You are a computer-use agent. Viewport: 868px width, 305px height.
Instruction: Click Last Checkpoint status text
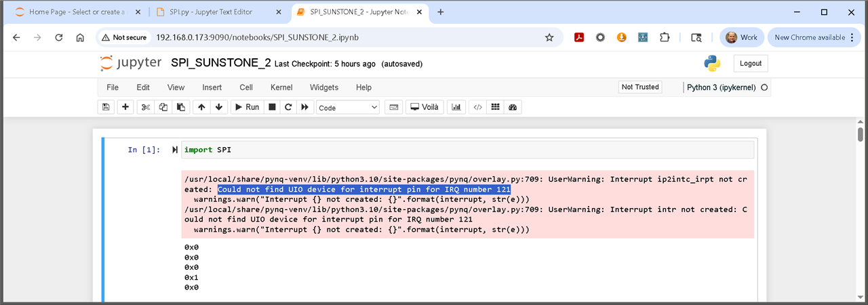click(325, 64)
